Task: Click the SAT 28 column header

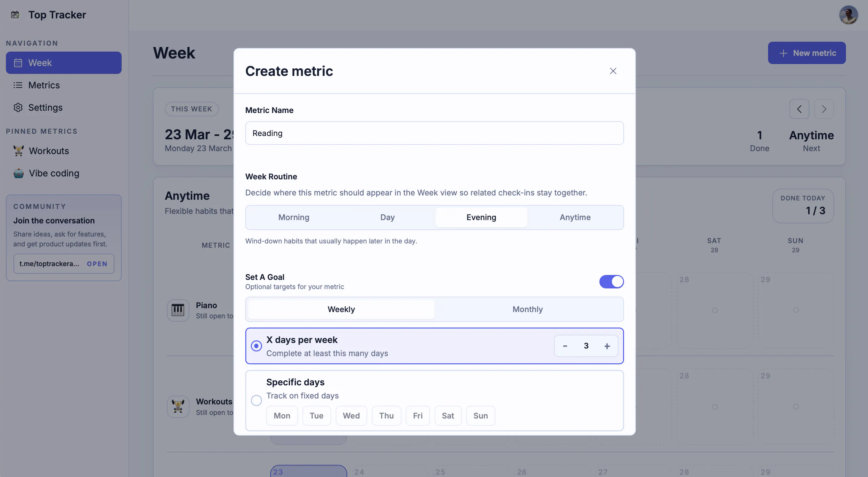Action: pos(714,245)
